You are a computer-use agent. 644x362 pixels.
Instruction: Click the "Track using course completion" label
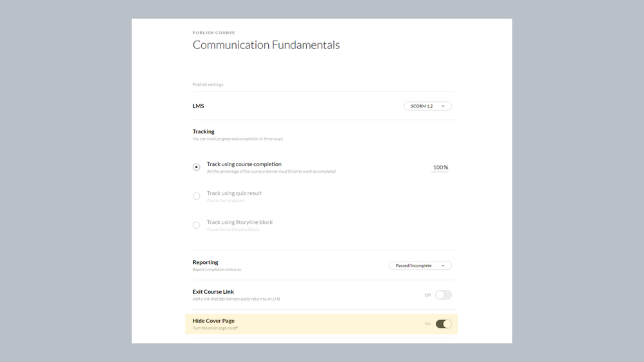tap(244, 164)
